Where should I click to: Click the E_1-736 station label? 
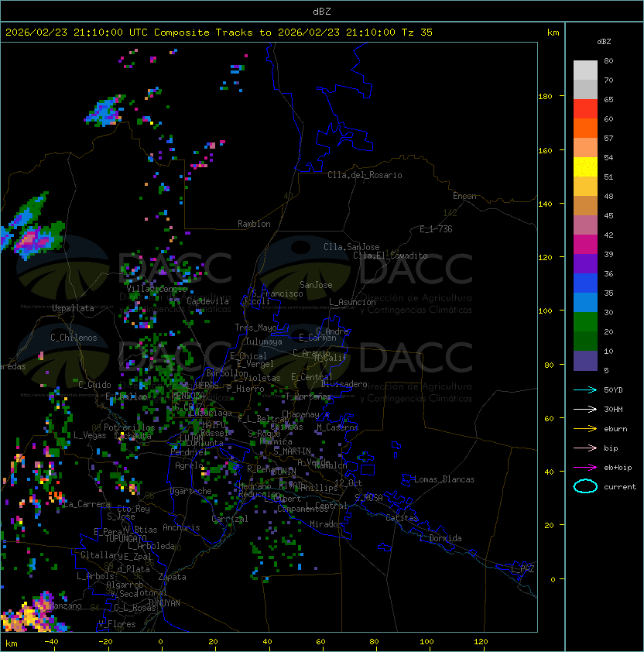point(436,229)
